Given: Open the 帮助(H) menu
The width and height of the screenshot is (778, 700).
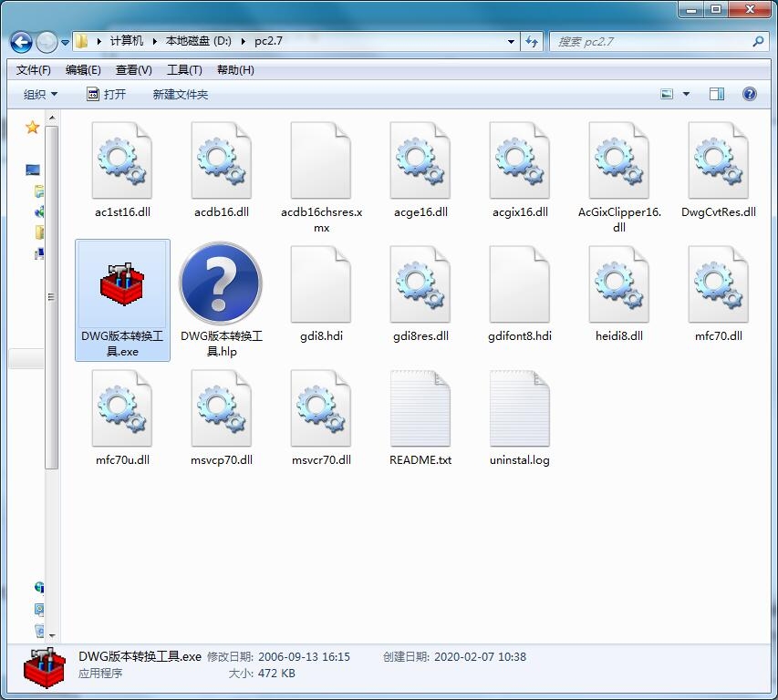Looking at the screenshot, I should point(235,70).
